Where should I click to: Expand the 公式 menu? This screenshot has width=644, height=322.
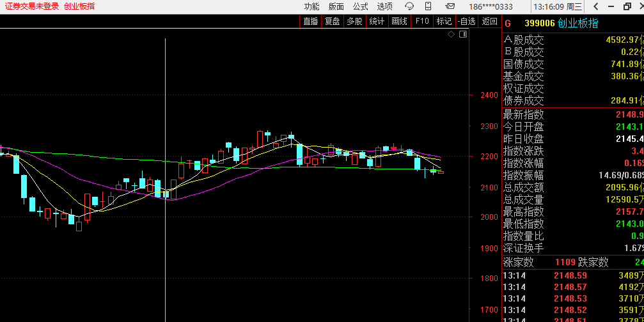(361, 6)
